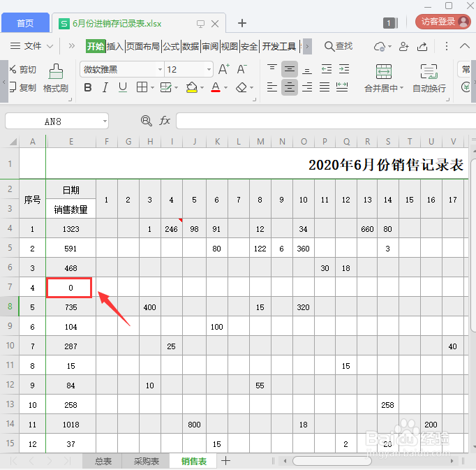
Task: Open the 文件 file menu
Action: 31,46
